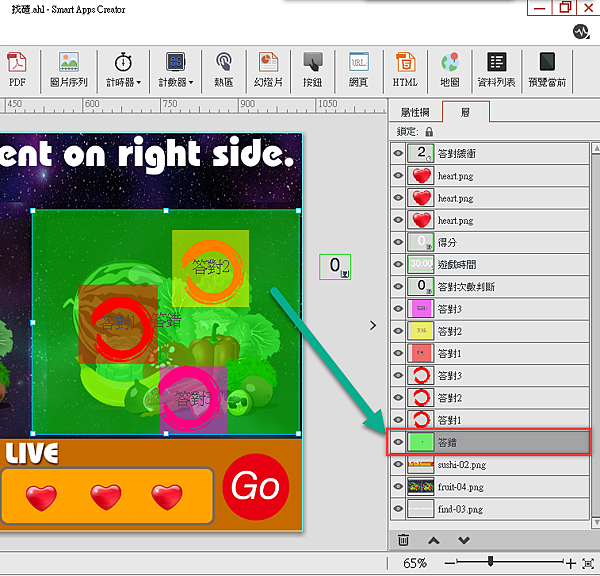The image size is (600, 576).
Task: Open the 計時器 dropdown arrow
Action: point(139,82)
